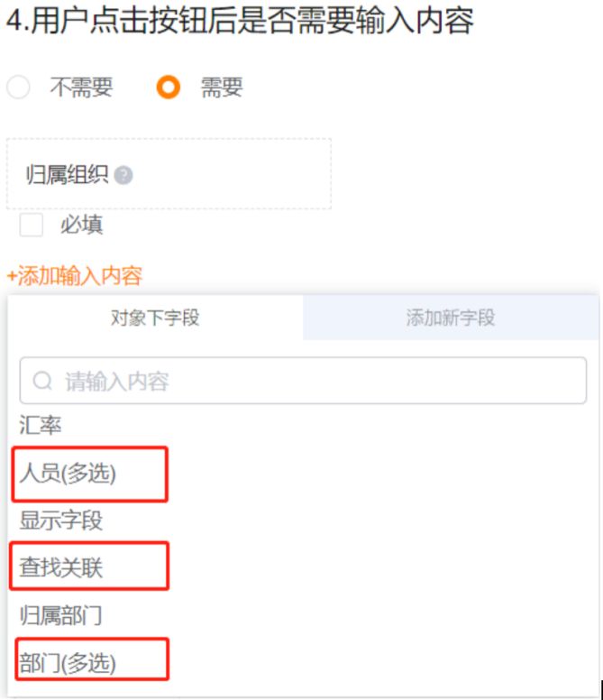The width and height of the screenshot is (603, 700).
Task: Pick the 部门(多选) field option
Action: click(x=69, y=663)
